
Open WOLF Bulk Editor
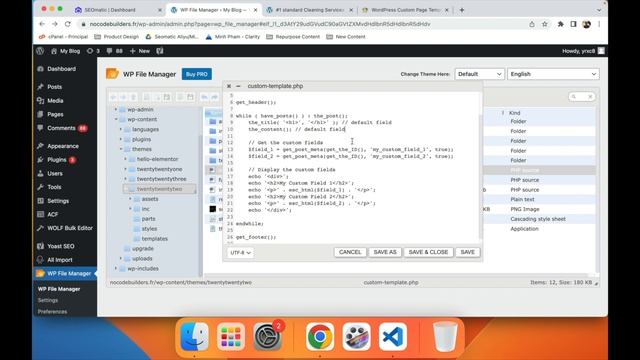tap(70, 228)
